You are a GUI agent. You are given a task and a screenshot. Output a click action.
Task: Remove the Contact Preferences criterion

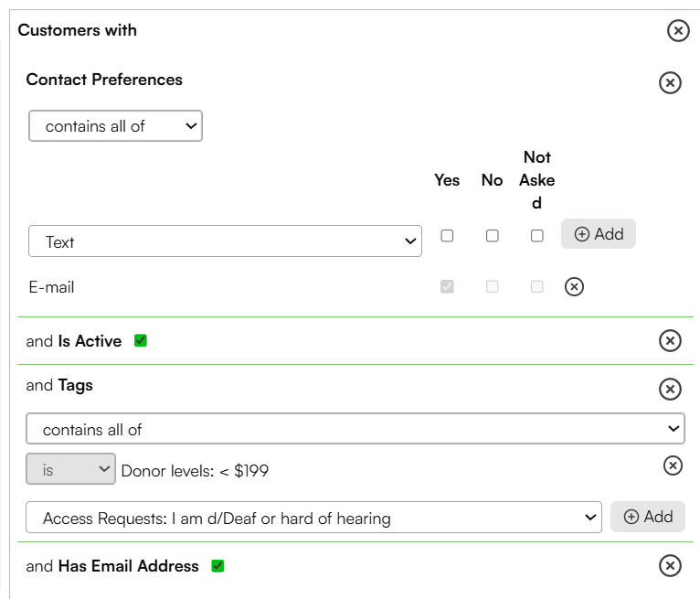click(670, 82)
